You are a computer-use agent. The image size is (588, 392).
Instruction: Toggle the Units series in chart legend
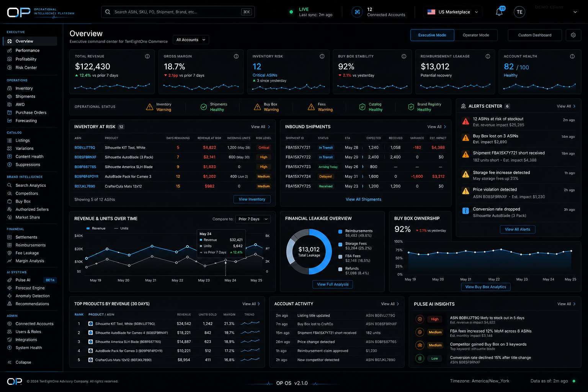(121, 228)
